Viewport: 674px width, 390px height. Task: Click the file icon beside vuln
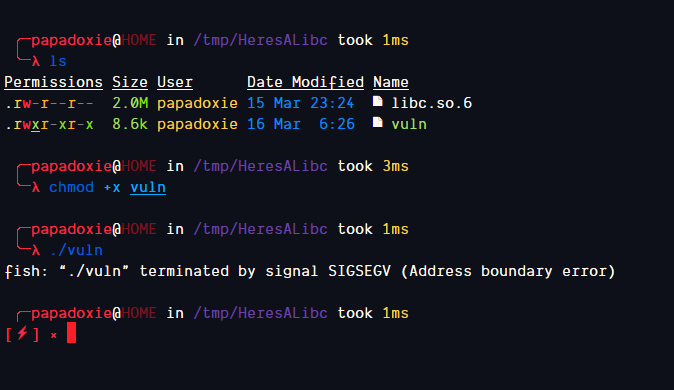[x=377, y=123]
